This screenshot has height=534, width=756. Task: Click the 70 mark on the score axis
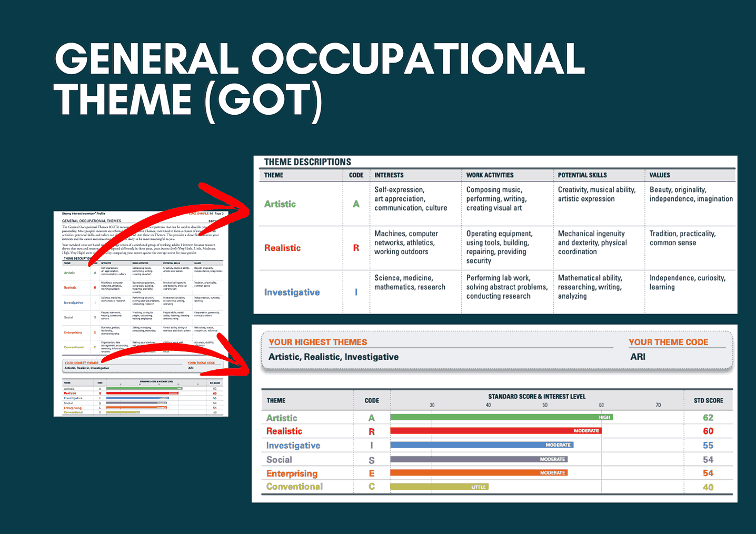[658, 405]
